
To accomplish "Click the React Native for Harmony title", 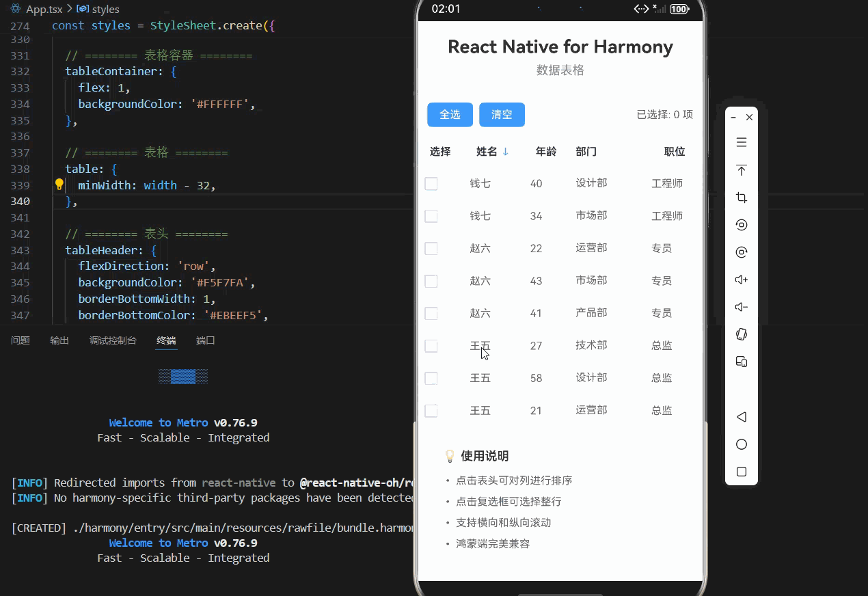I will tap(560, 46).
